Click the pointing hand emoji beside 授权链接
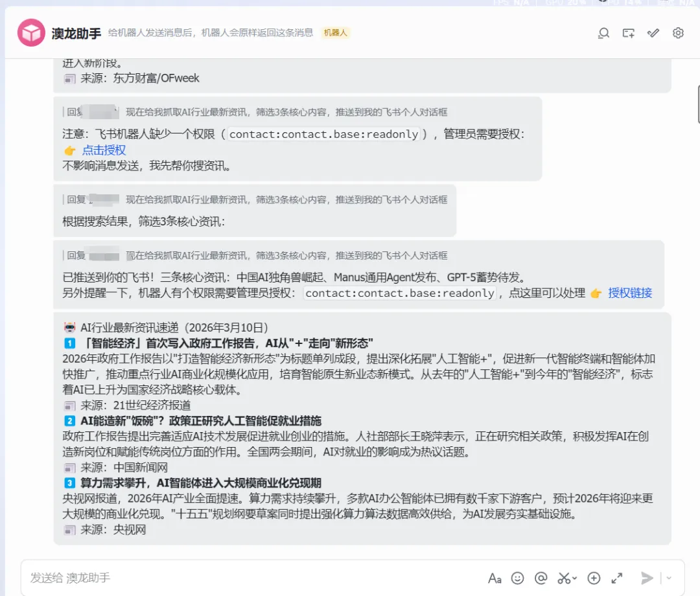700x596 pixels. (x=596, y=293)
